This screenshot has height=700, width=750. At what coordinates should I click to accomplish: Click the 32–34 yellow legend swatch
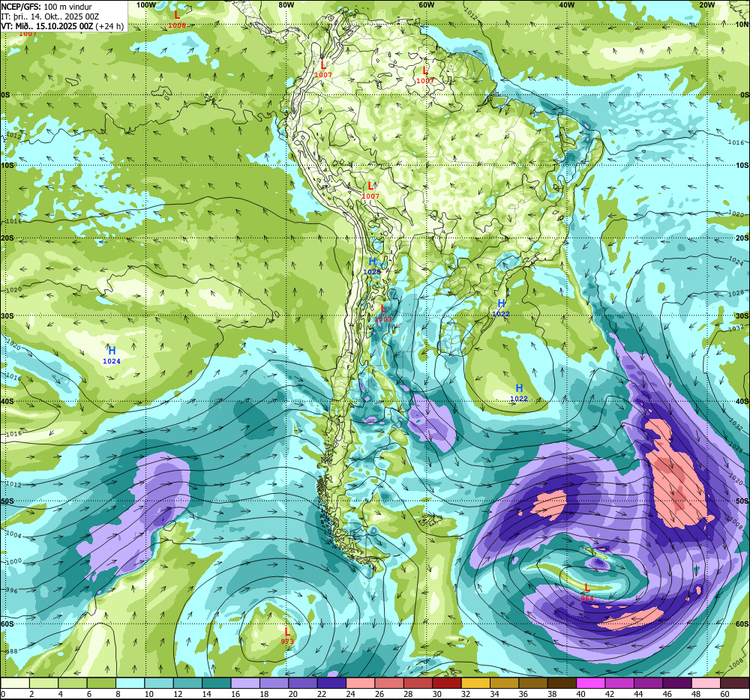pos(476,683)
